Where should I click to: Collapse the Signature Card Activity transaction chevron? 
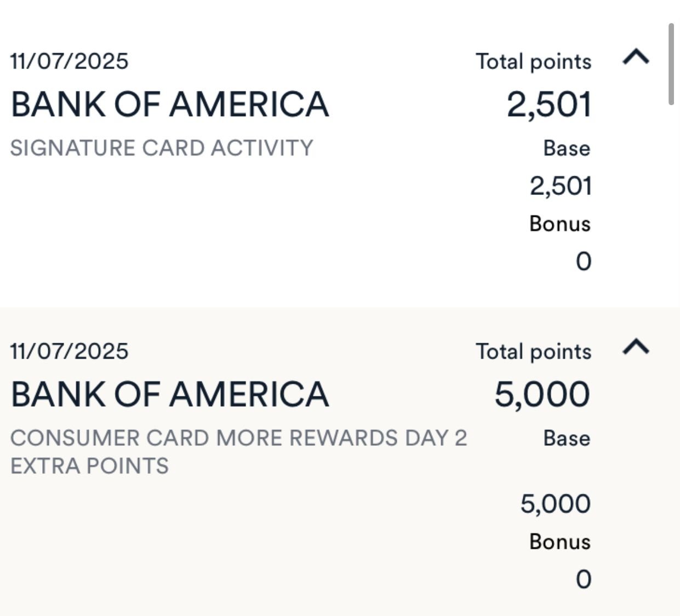tap(636, 57)
